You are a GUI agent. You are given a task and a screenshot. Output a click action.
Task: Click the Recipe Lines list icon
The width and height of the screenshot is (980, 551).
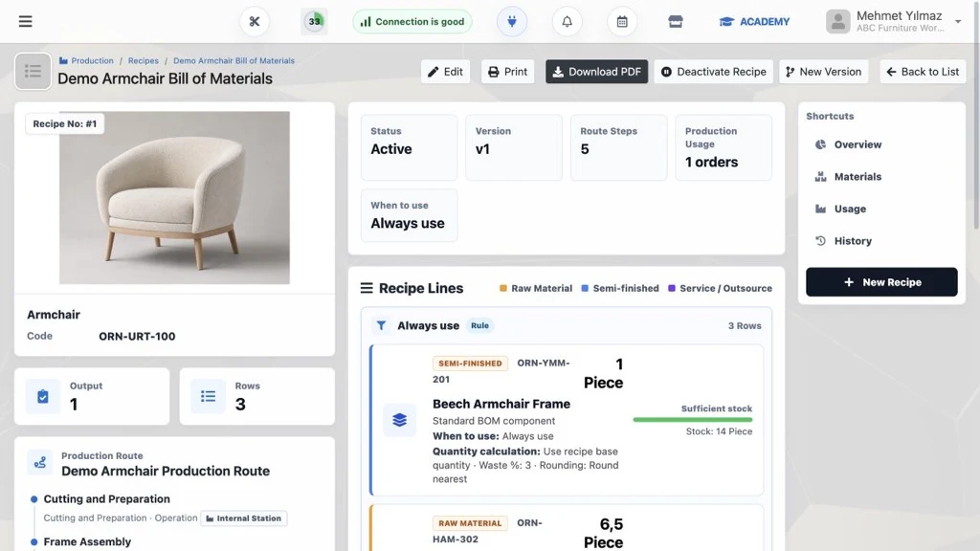point(367,288)
